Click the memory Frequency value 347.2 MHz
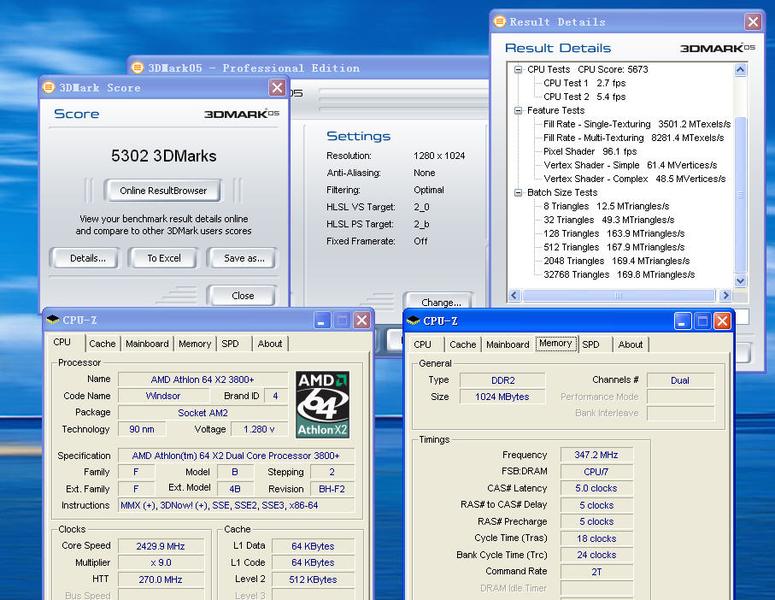 click(597, 455)
